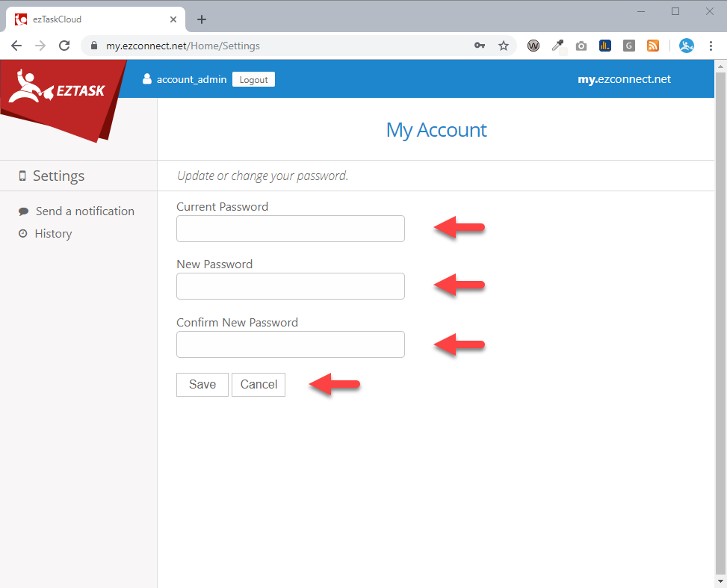
Task: View site info via padlock icon
Action: click(94, 46)
